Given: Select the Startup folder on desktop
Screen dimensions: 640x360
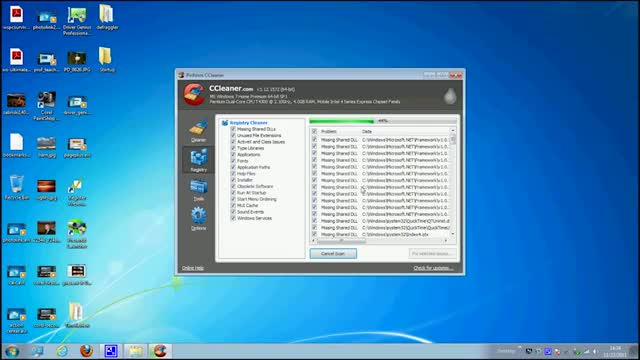Looking at the screenshot, I should tap(107, 60).
